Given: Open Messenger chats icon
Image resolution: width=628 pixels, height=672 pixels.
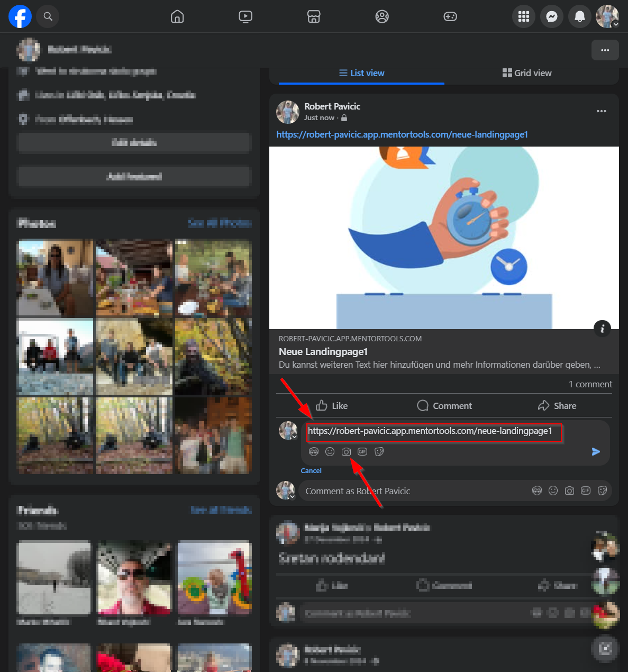Looking at the screenshot, I should [x=552, y=17].
